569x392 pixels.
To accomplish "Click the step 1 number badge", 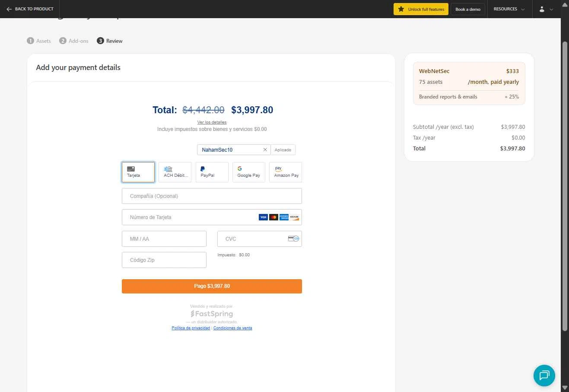I will [30, 41].
